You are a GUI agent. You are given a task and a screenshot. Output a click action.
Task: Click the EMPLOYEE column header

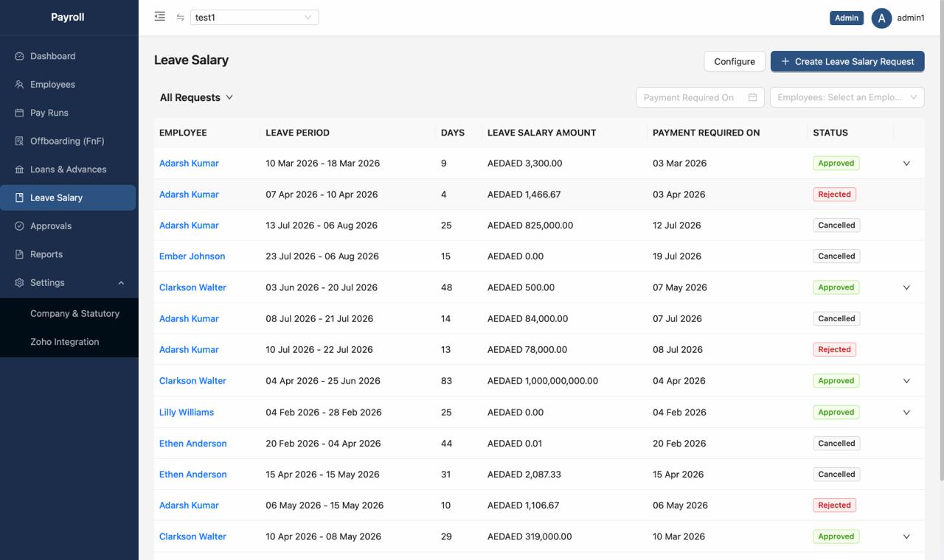tap(183, 133)
